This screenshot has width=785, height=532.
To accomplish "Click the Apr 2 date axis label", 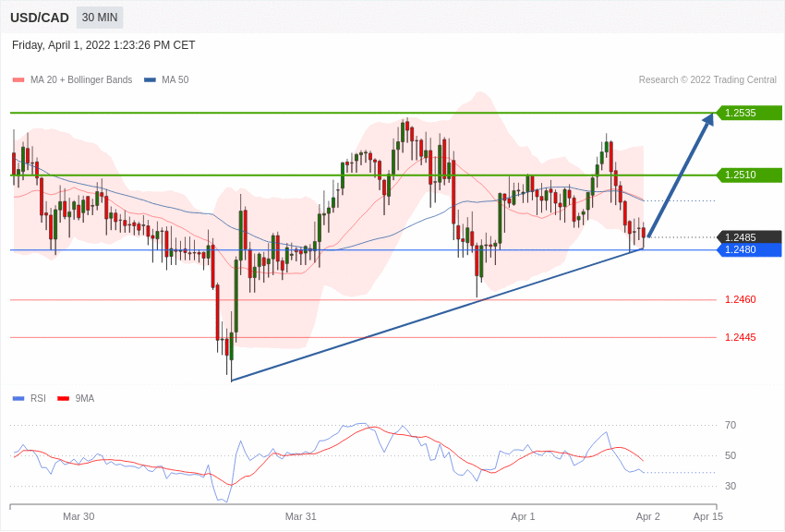I will (647, 516).
